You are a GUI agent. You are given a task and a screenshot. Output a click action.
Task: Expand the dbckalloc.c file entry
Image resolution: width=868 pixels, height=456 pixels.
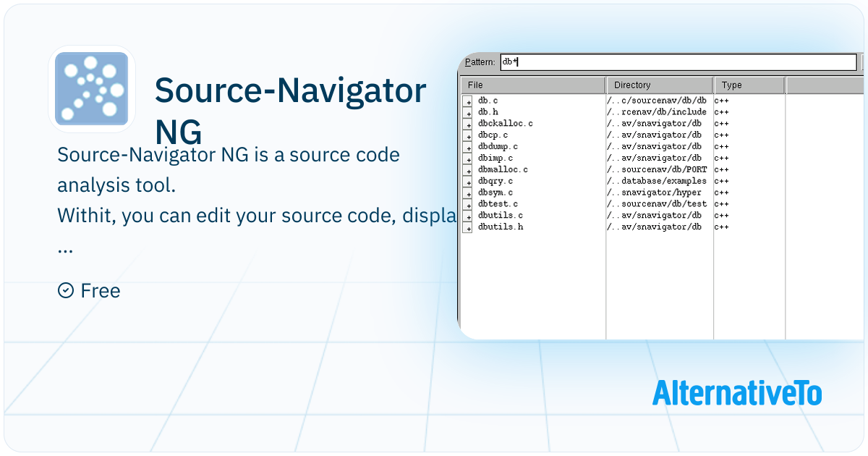click(x=468, y=124)
